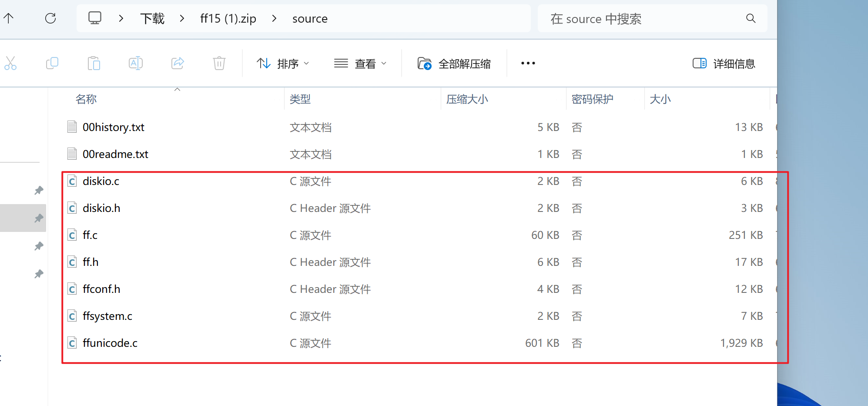
Task: Click the Rename icon in toolbar
Action: (136, 64)
